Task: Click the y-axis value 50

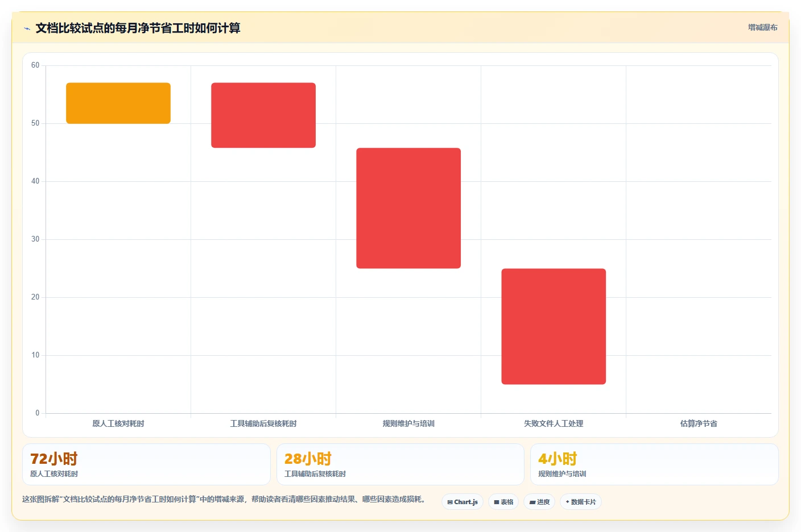Action: point(35,123)
